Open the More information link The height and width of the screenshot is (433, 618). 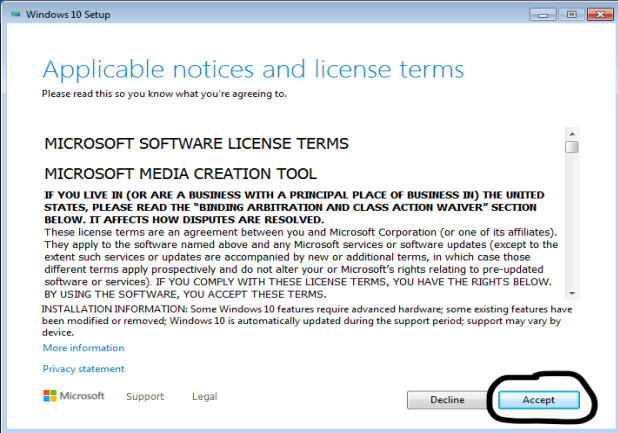click(x=83, y=348)
